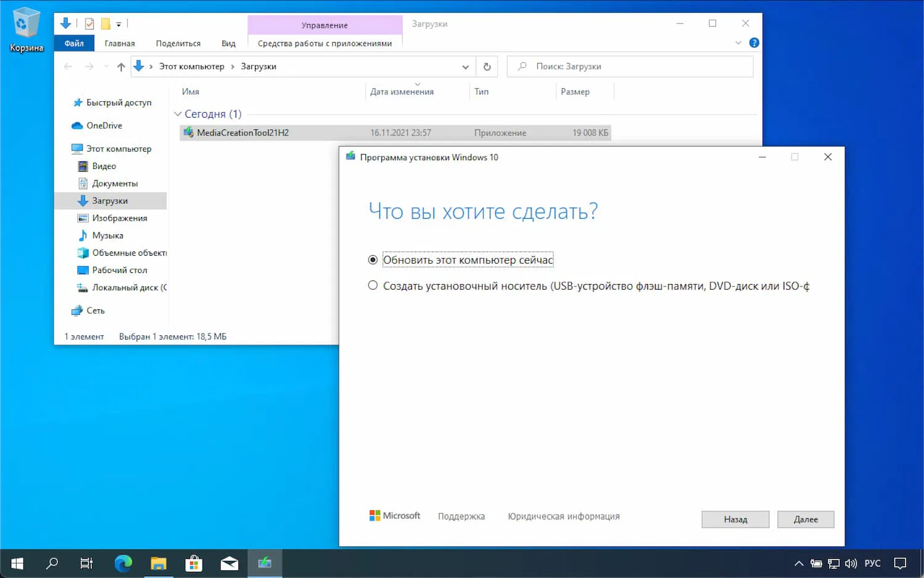
Task: Select the Загрузки folder in the sidebar
Action: [x=110, y=200]
